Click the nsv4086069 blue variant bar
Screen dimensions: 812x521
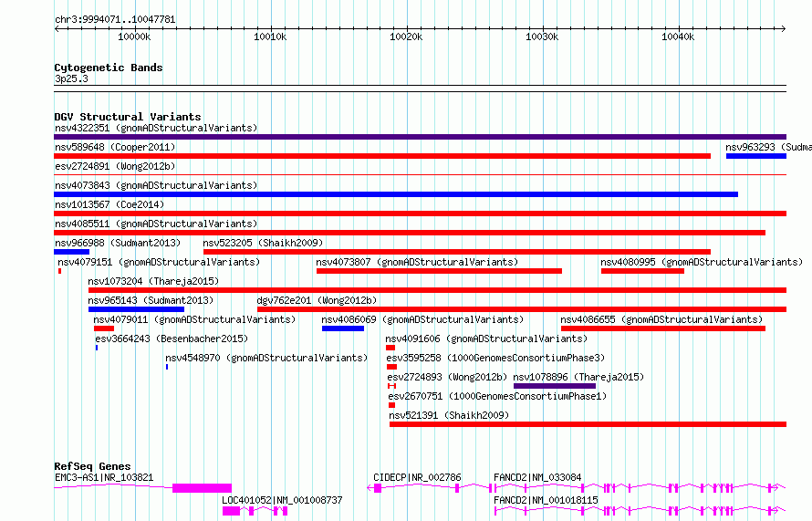click(x=343, y=328)
